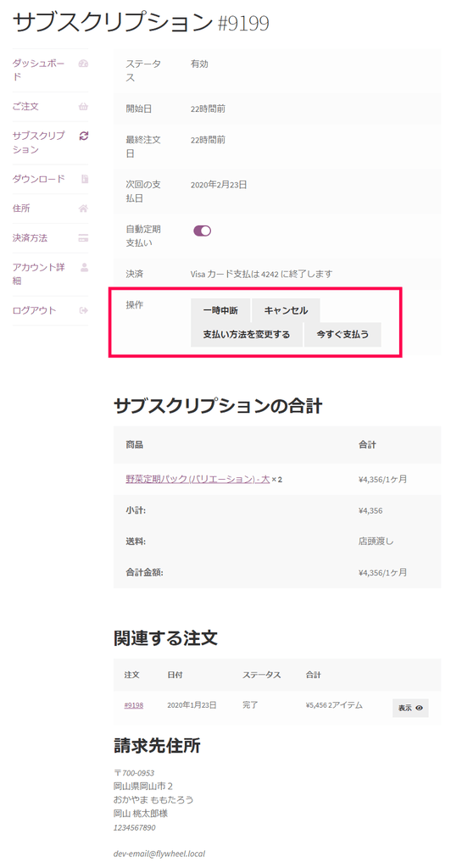View the order with 表示 eye button

tap(410, 708)
